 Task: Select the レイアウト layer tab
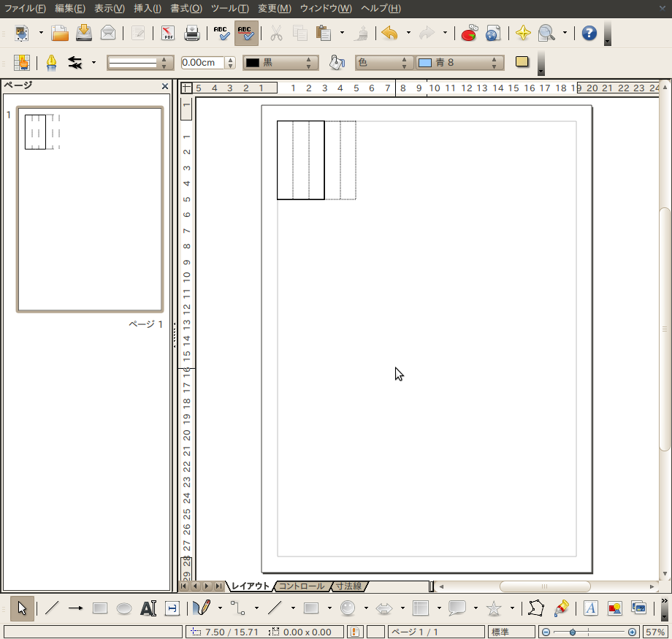tap(251, 586)
